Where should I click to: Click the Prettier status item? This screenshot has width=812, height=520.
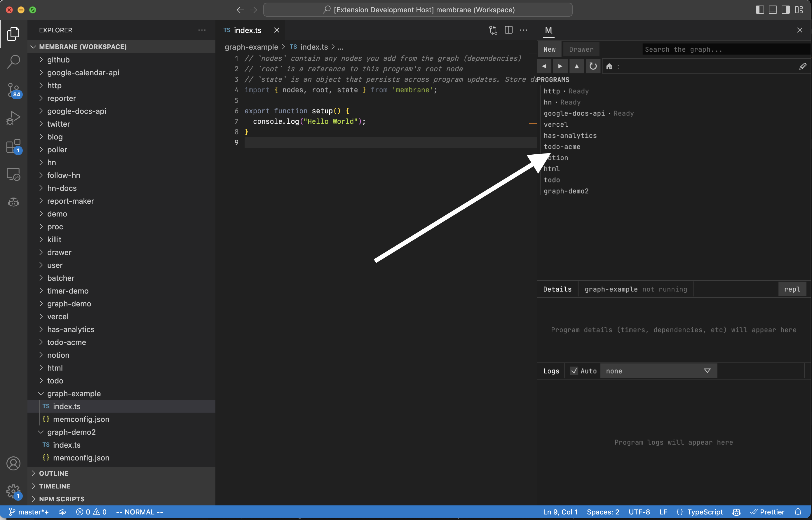767,512
